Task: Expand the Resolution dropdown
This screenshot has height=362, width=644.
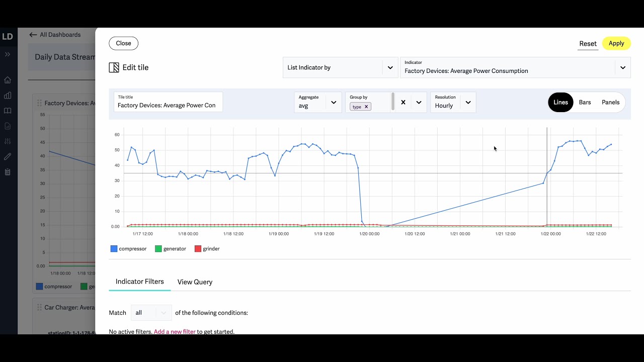Action: tap(468, 102)
